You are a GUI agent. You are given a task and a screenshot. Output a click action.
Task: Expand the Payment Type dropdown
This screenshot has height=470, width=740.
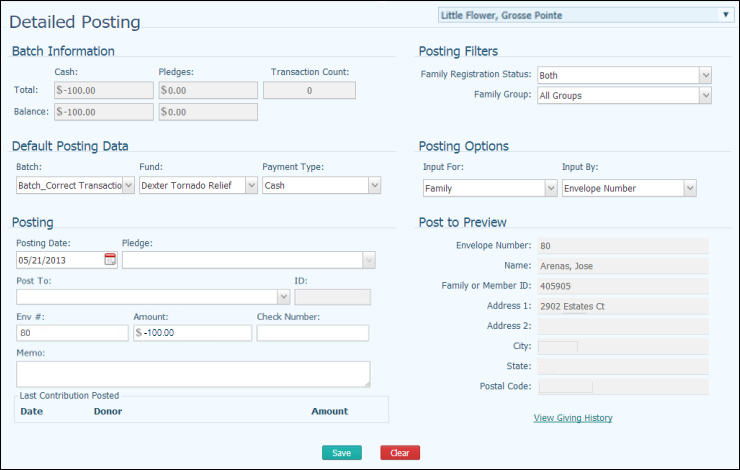coord(374,185)
